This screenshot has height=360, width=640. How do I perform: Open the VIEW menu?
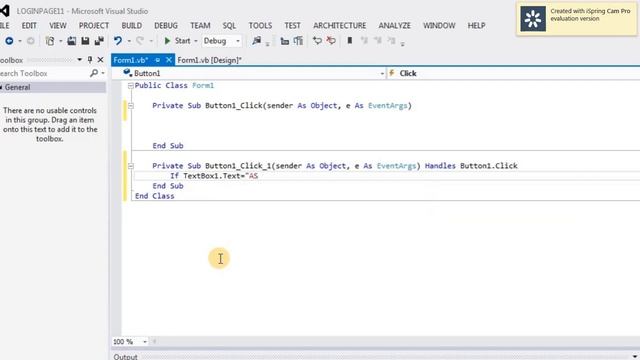coord(58,26)
